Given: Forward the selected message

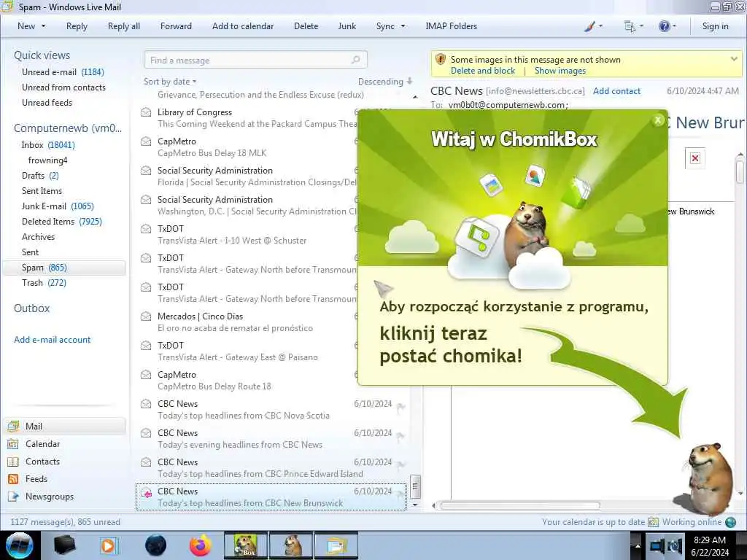Looking at the screenshot, I should coord(176,26).
